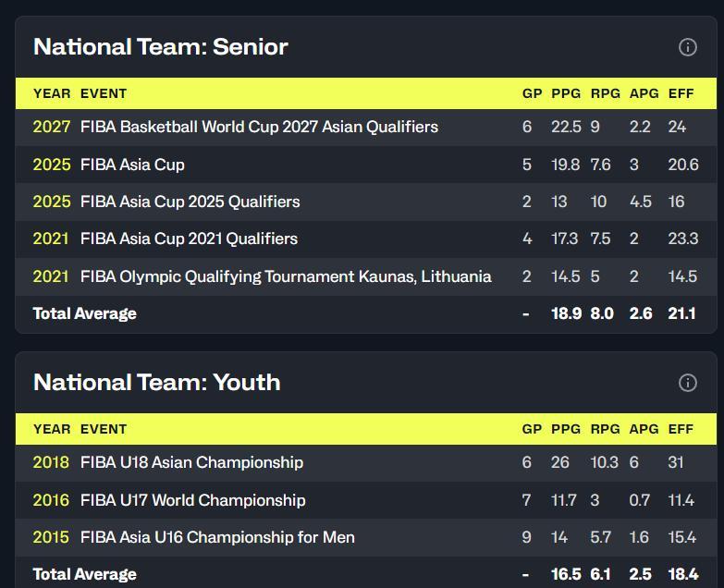Open the 2025 FIBA Asia Cup event

pyautogui.click(x=132, y=165)
